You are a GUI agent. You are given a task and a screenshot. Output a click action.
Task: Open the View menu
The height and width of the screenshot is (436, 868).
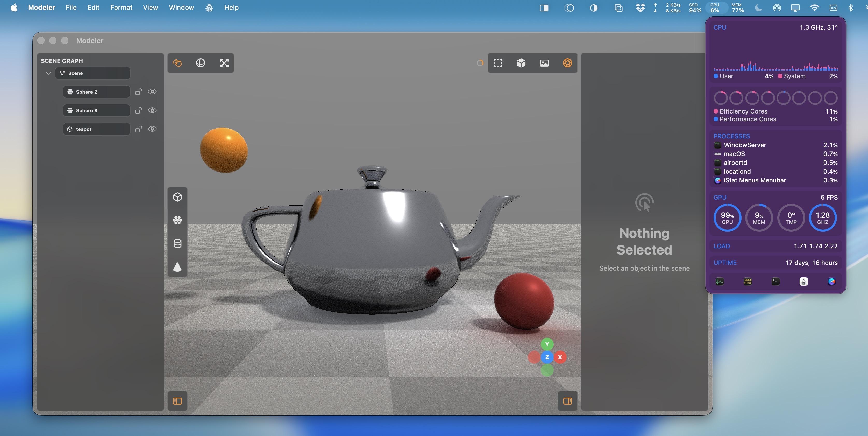(150, 8)
